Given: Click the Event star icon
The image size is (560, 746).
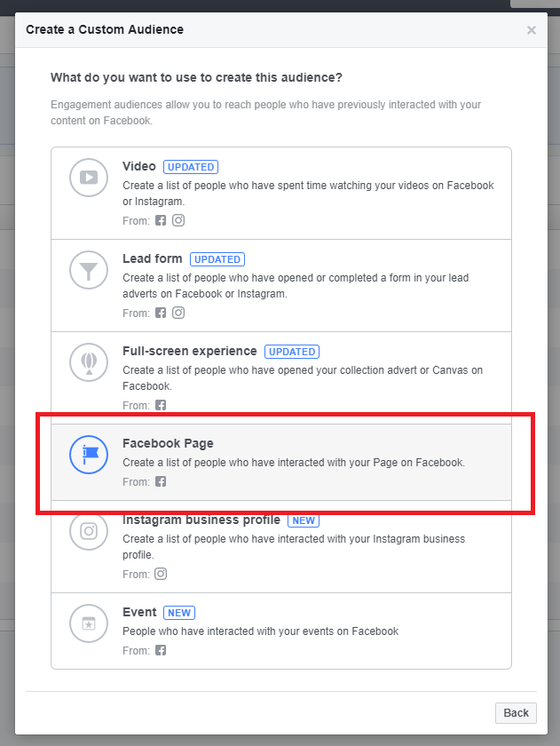Looking at the screenshot, I should click(x=89, y=623).
